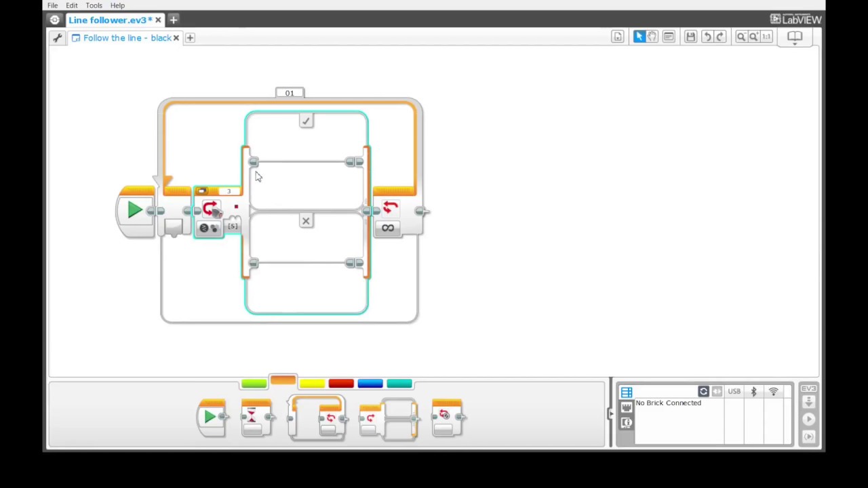Open the program list dropdown icon

click(617, 37)
